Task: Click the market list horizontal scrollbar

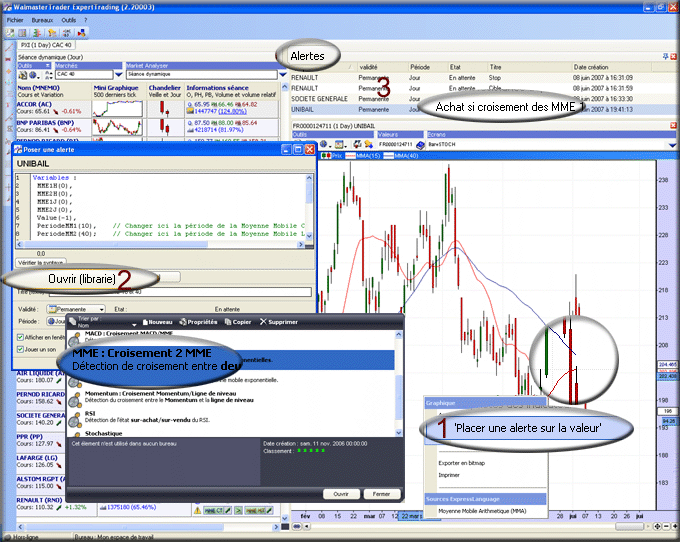Action: point(147,527)
